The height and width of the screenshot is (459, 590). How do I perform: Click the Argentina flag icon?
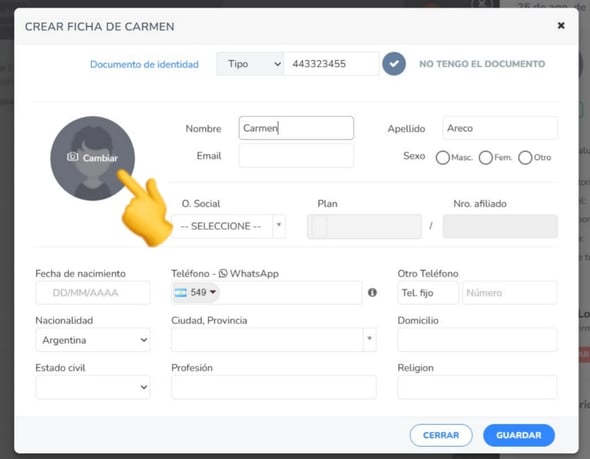tap(181, 292)
